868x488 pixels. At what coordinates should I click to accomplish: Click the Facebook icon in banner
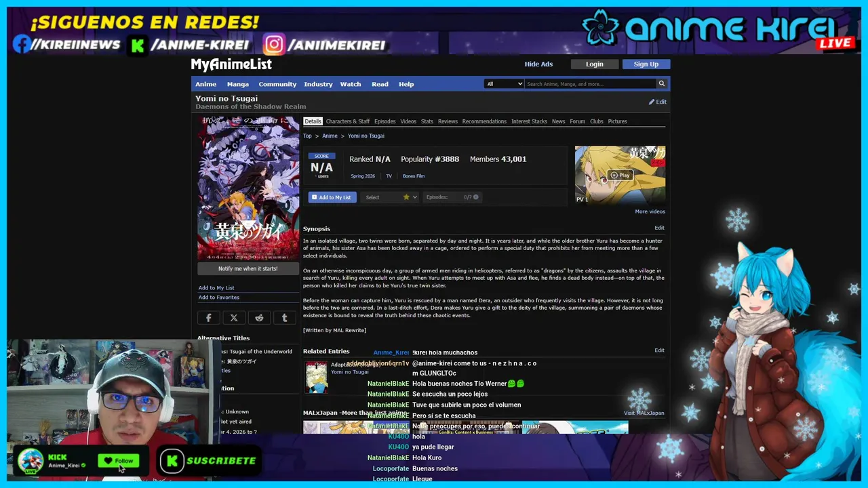click(x=22, y=45)
